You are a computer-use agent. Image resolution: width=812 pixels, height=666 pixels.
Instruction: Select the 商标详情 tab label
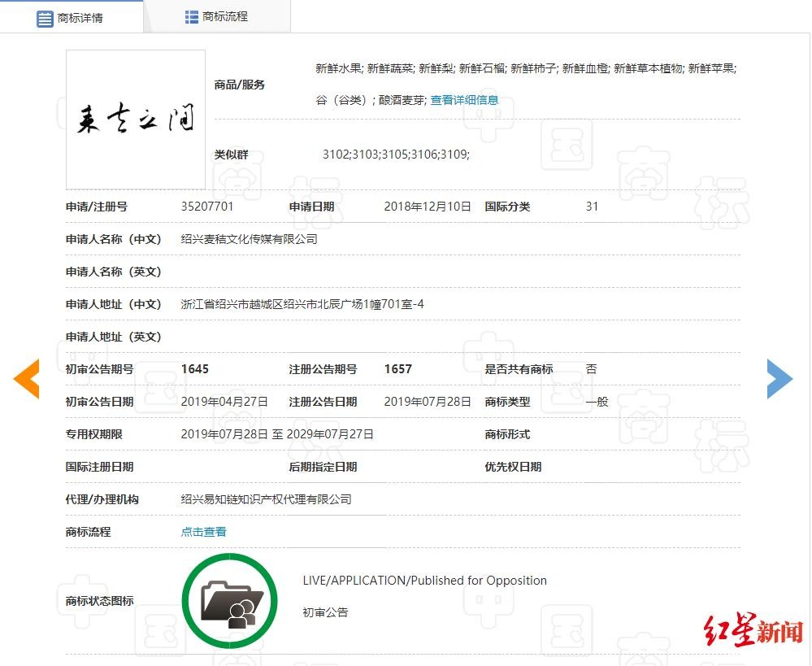point(80,18)
